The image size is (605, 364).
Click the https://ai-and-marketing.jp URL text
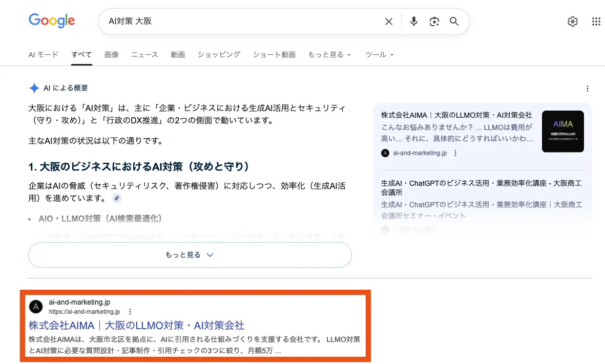[x=84, y=312]
